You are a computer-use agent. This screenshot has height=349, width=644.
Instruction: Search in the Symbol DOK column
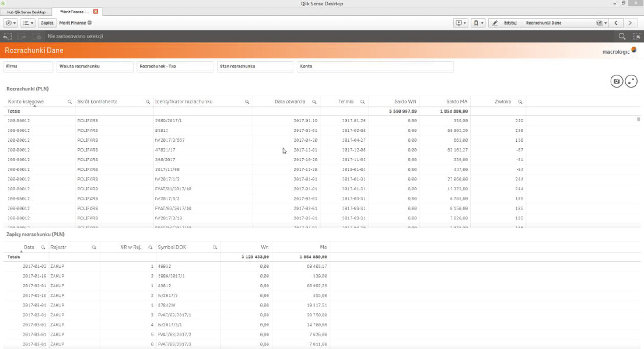215,247
